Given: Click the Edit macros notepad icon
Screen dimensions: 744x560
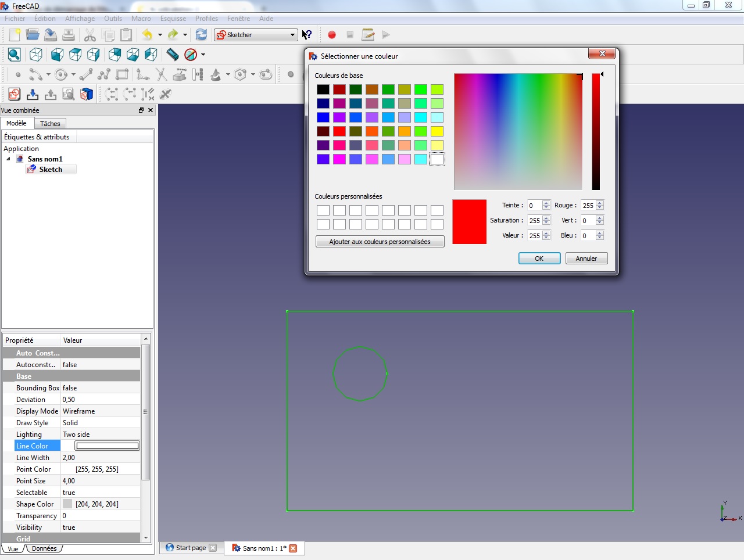Looking at the screenshot, I should click(368, 35).
